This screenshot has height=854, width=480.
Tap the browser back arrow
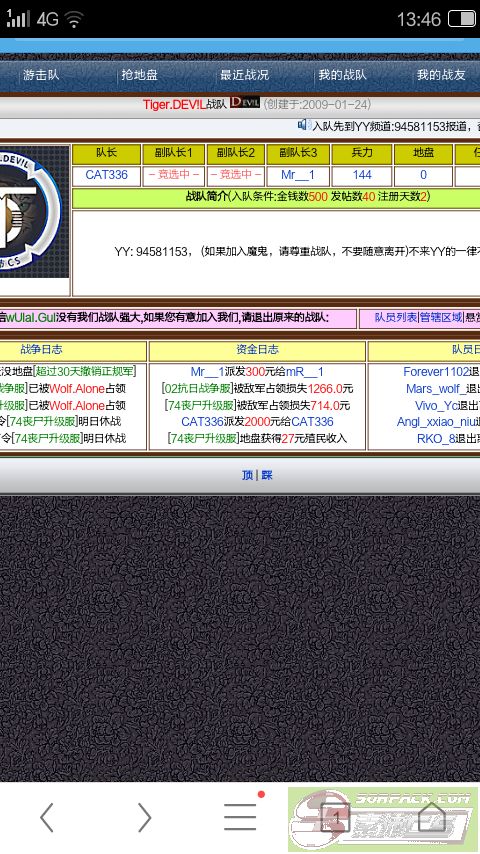coord(47,817)
